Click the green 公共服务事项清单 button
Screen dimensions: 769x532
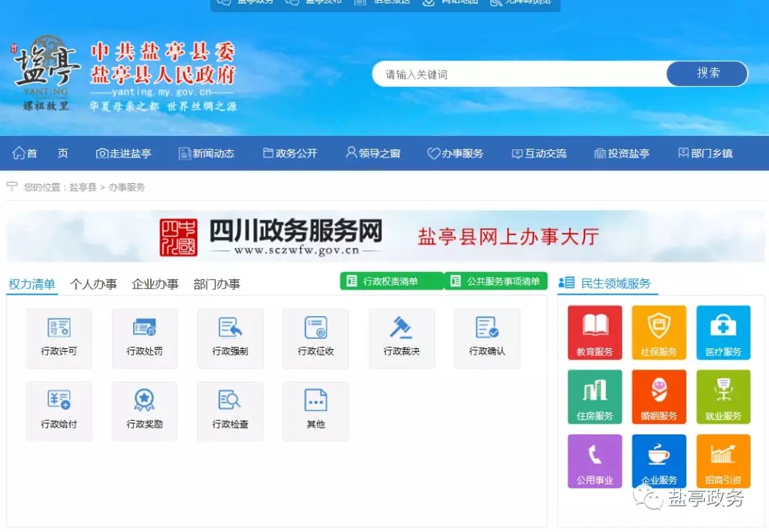[496, 281]
